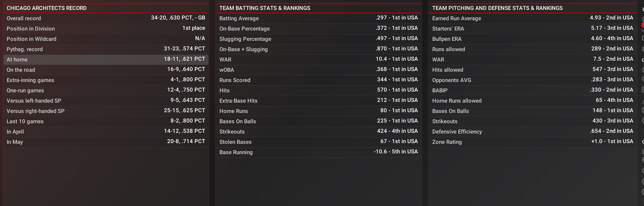644x206 pixels.
Task: Select the In May record row
Action: click(x=106, y=142)
